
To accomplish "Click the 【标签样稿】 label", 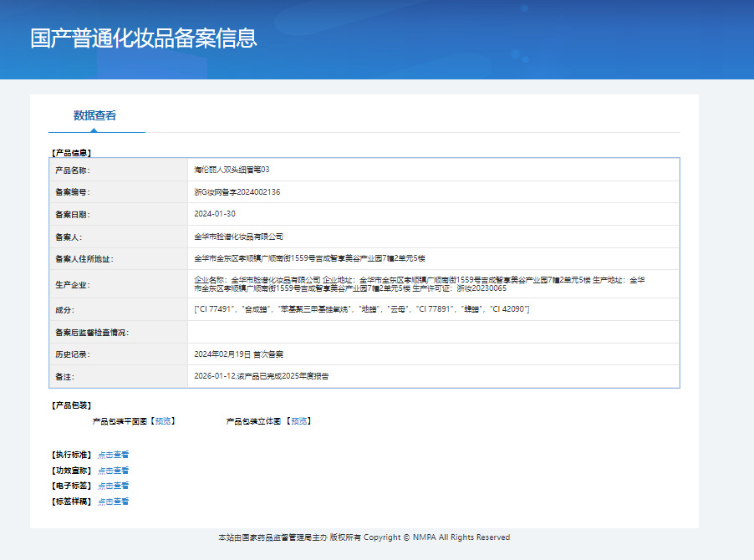I will pos(71,501).
